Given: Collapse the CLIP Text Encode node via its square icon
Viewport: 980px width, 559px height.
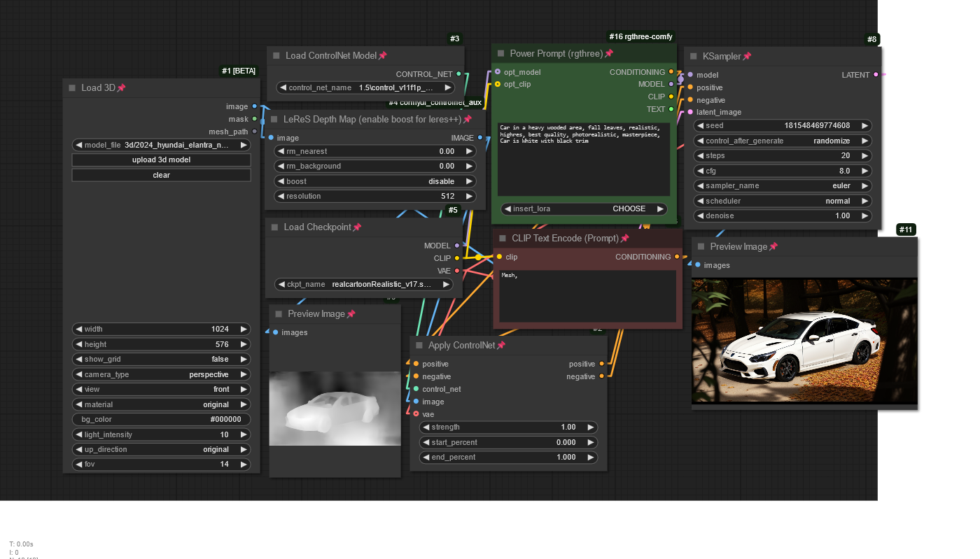Looking at the screenshot, I should [502, 239].
